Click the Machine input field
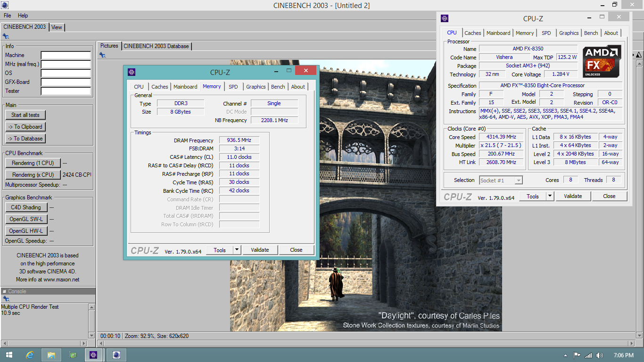The height and width of the screenshot is (362, 644). [x=66, y=56]
